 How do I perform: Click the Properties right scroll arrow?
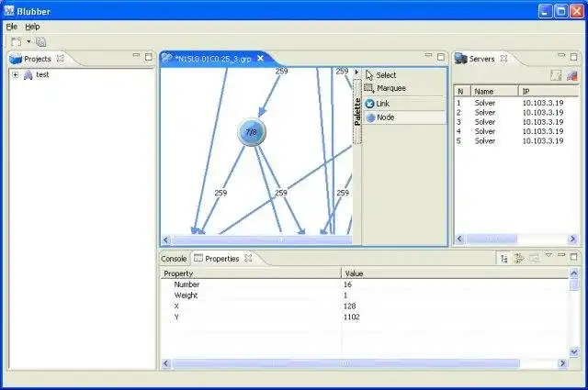(x=562, y=363)
